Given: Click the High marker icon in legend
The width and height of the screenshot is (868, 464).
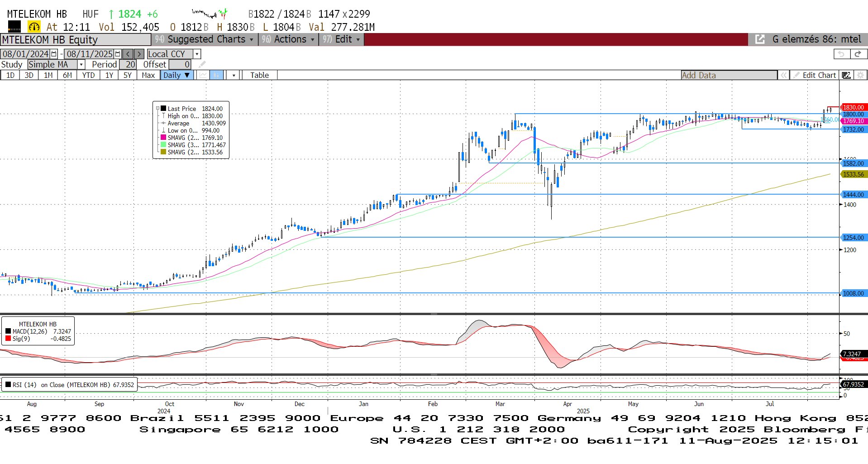Looking at the screenshot, I should [163, 116].
